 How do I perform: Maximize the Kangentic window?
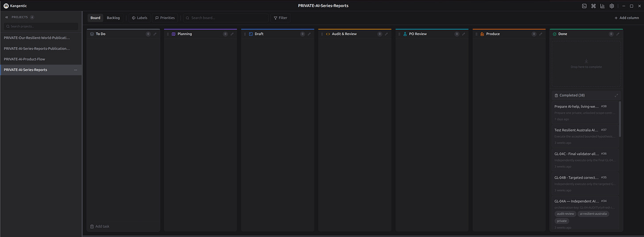(x=631, y=6)
